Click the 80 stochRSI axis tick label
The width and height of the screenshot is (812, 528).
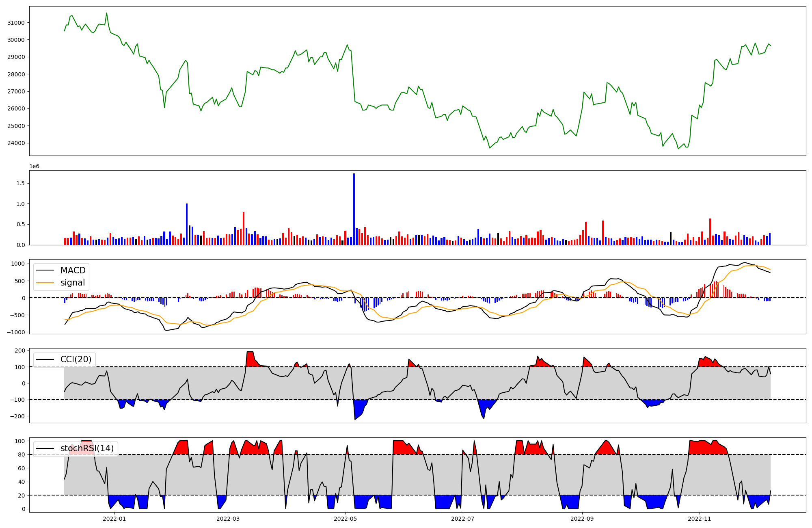[22, 454]
